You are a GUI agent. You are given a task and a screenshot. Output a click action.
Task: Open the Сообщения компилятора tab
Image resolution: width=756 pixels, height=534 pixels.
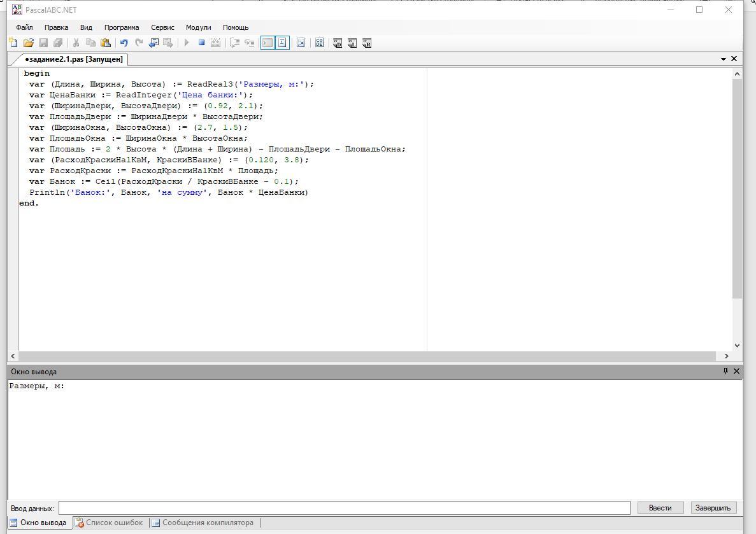coord(203,523)
